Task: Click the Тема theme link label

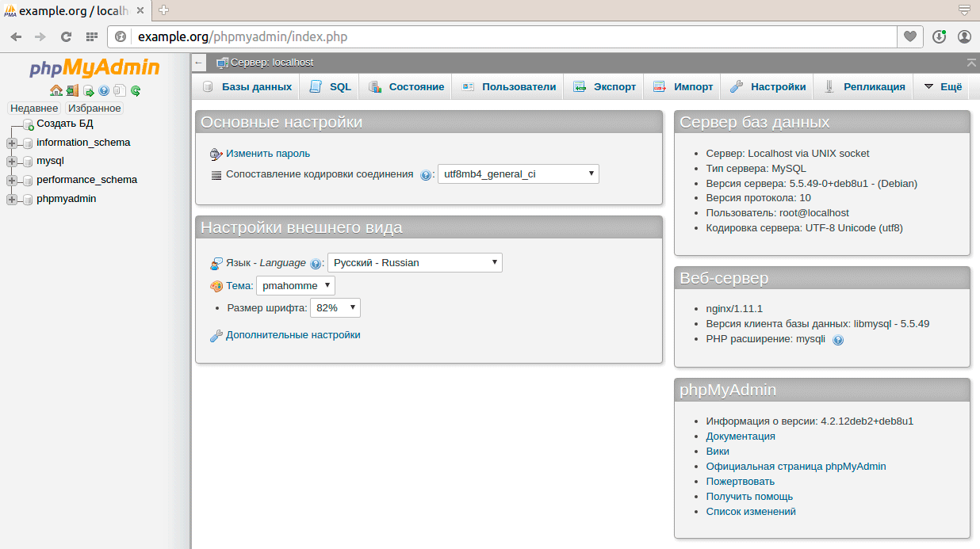Action: (239, 285)
